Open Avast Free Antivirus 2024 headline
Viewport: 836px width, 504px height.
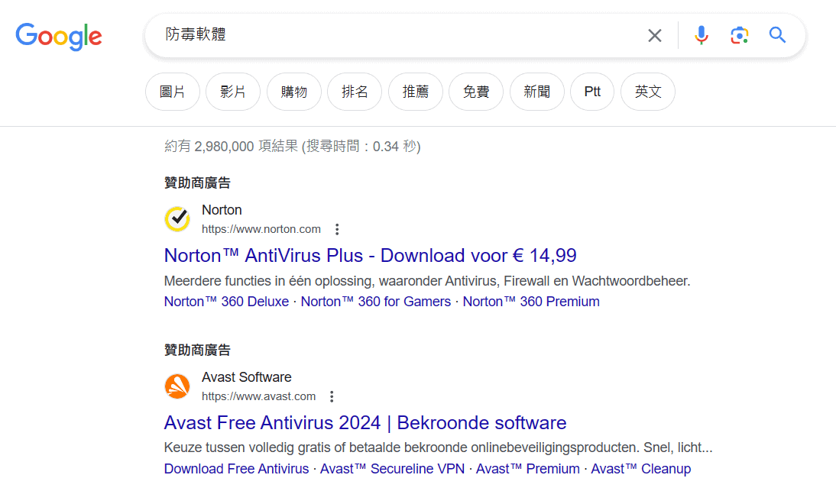[365, 422]
